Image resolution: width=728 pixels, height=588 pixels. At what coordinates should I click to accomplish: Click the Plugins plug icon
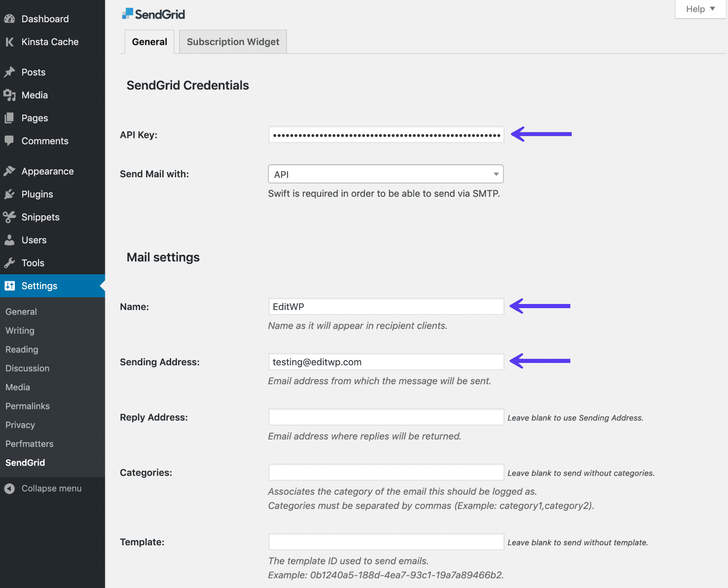[9, 194]
